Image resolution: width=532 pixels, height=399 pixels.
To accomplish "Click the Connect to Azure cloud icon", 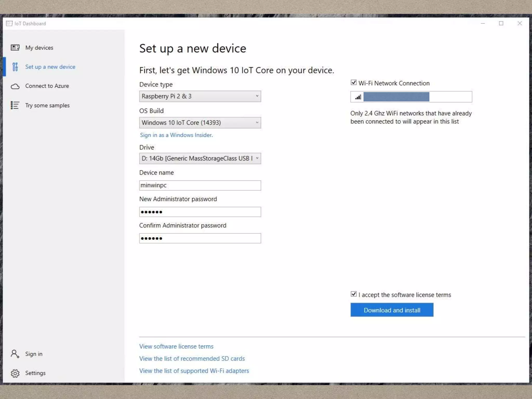I will pos(15,86).
